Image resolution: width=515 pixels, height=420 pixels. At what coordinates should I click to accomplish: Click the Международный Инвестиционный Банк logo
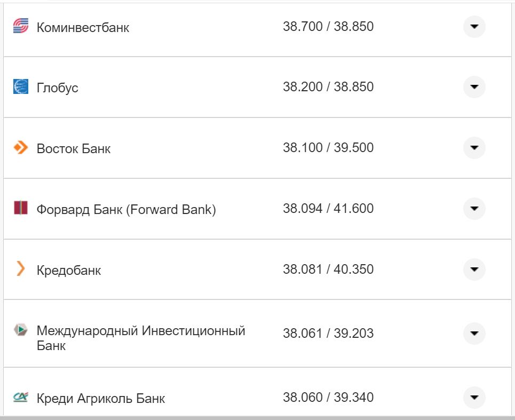[21, 330]
